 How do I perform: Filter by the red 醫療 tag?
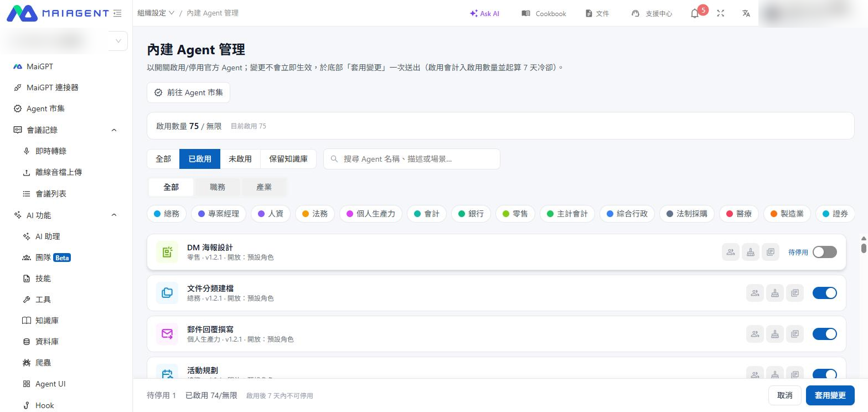click(739, 214)
